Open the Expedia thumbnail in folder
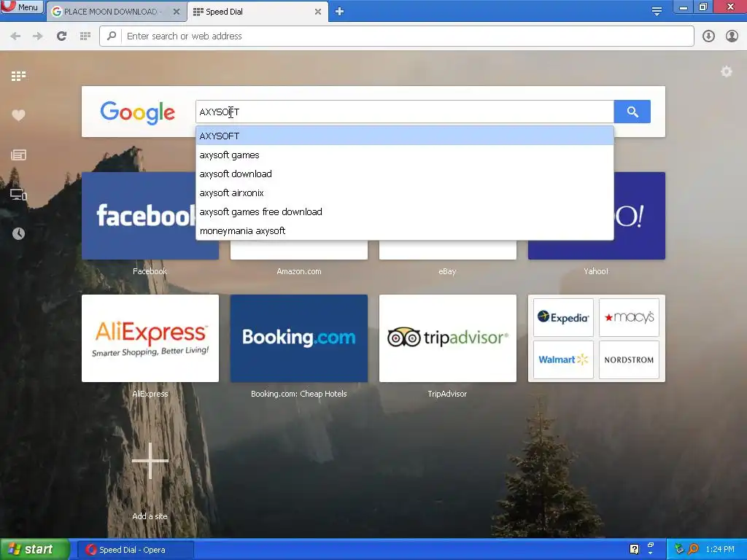 point(563,318)
